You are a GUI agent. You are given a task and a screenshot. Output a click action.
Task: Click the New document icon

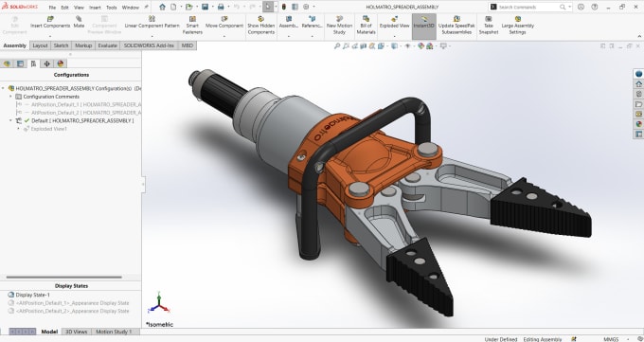tap(173, 7)
